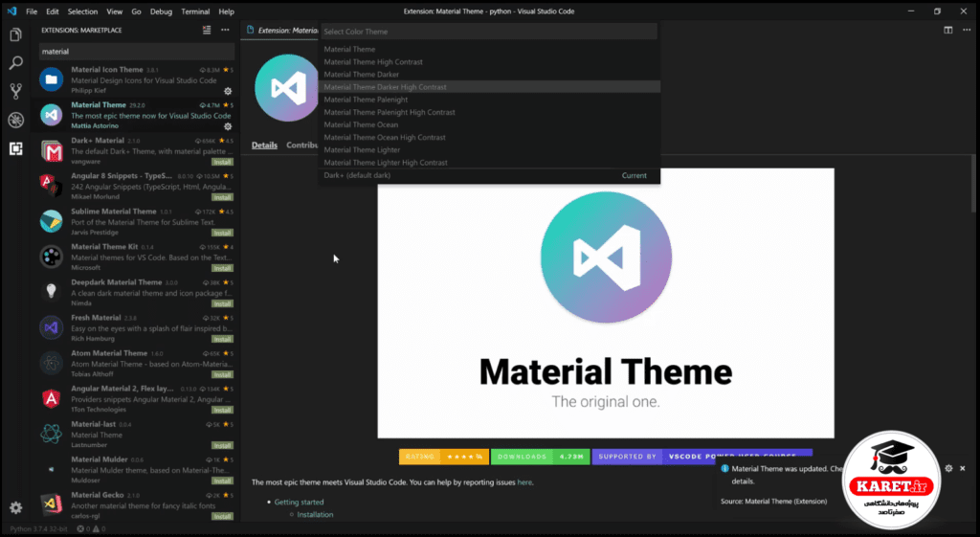The width and height of the screenshot is (980, 537).
Task: Choose Material Theme Darker High Contrast
Action: tap(489, 87)
